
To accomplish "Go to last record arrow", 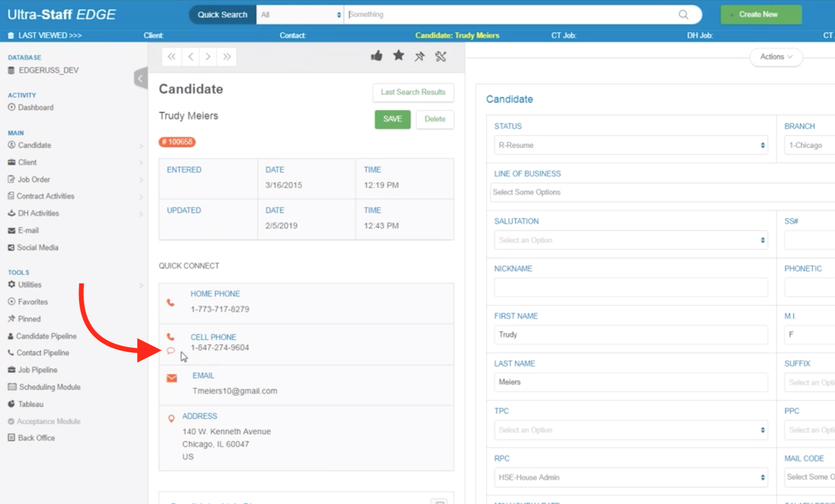I will (227, 57).
